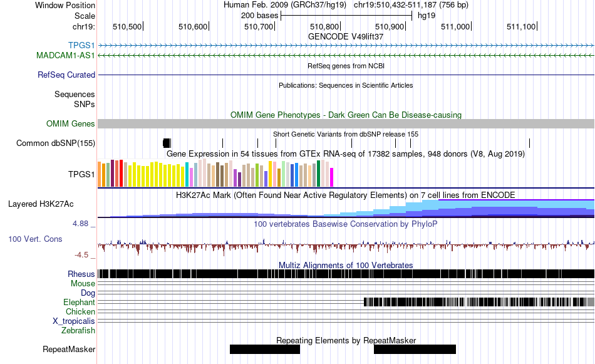Click the H3K27Ac Mark track title
Screen dimensions: 595x364
(346, 195)
